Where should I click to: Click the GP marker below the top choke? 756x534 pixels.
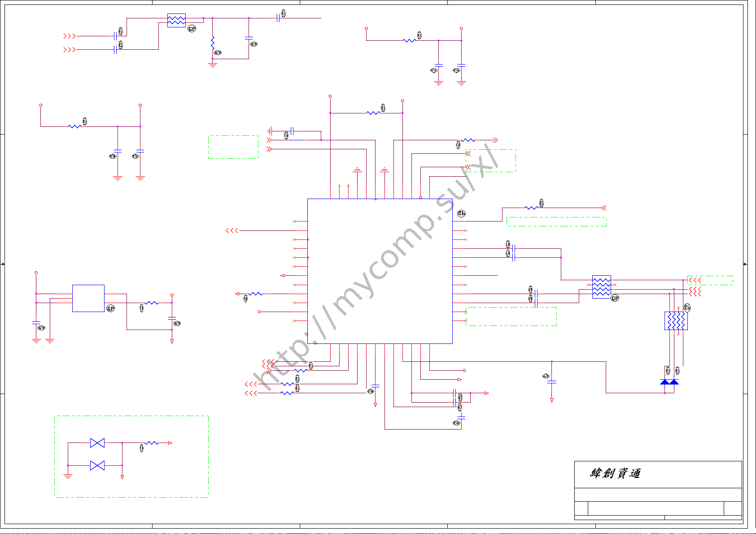click(x=192, y=29)
